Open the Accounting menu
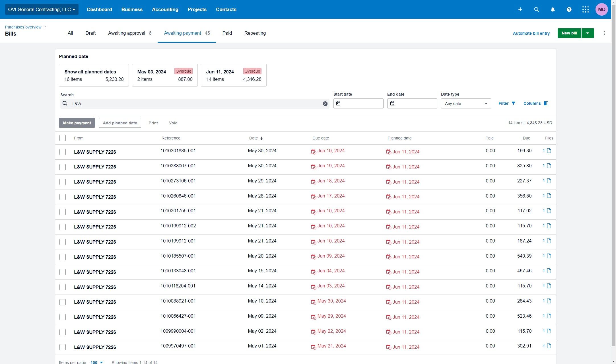This screenshot has height=364, width=616. click(x=165, y=9)
